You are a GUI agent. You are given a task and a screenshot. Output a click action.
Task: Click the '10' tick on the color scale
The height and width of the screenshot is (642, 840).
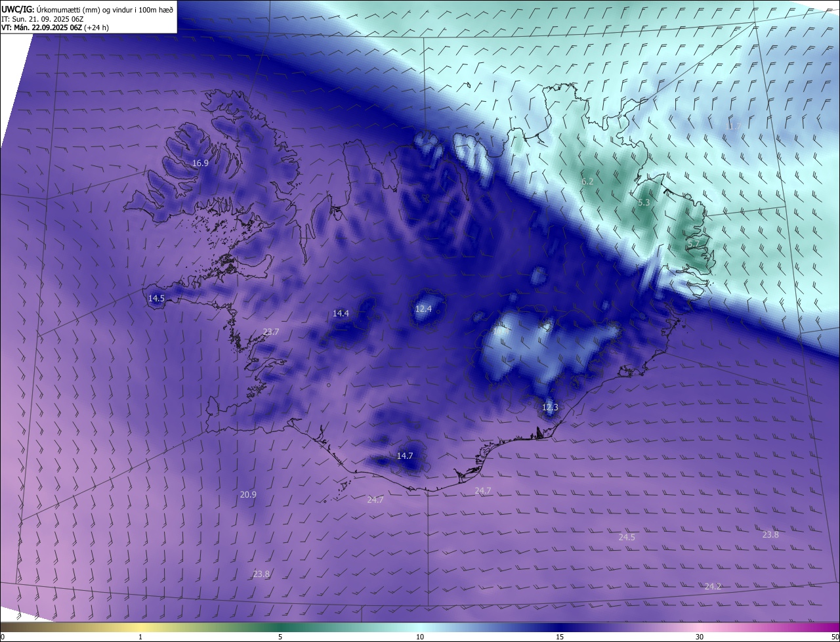420,637
